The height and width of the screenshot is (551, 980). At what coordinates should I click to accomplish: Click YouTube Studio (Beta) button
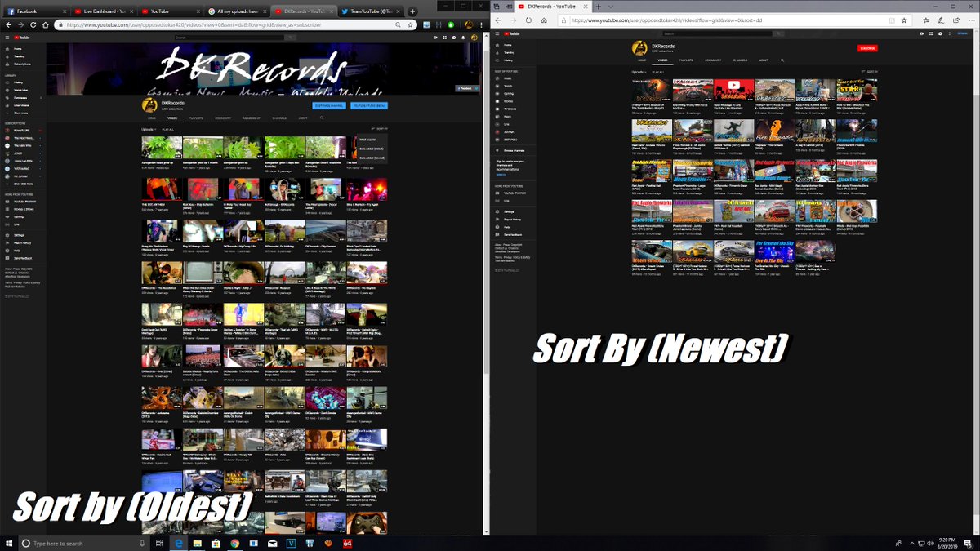(x=369, y=105)
